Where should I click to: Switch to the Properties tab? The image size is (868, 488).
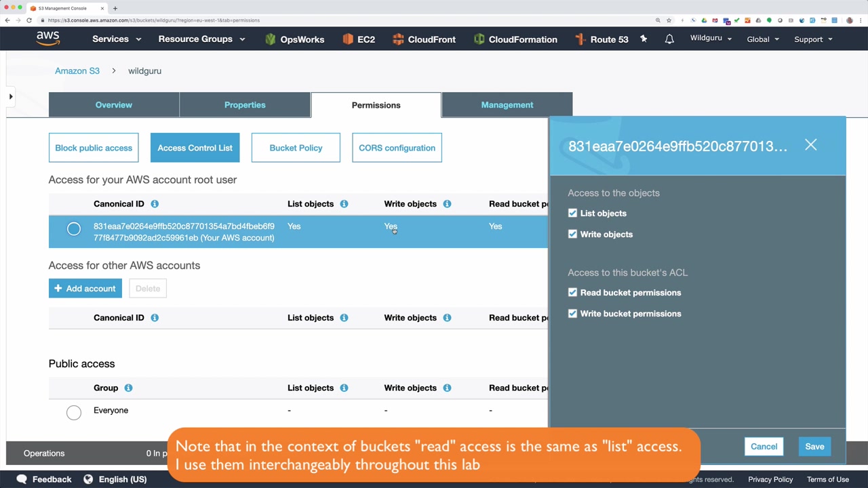[x=245, y=105]
